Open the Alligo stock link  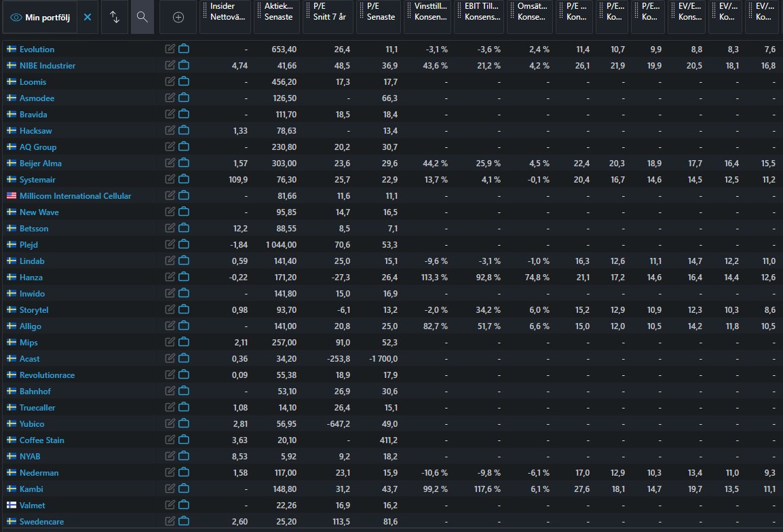(30, 326)
